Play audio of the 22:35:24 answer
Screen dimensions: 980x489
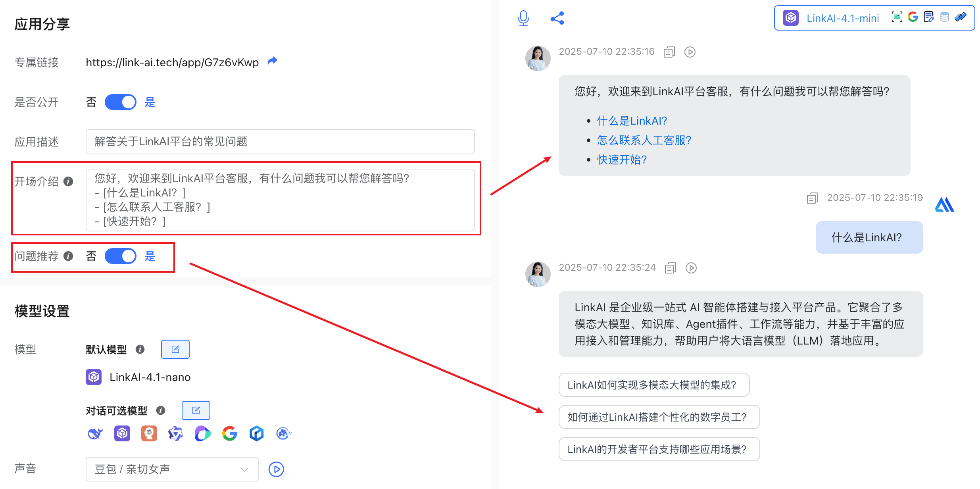(691, 268)
